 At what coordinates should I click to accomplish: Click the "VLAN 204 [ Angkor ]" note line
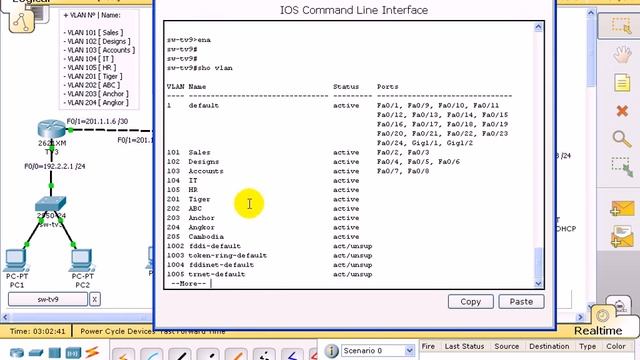coord(96,103)
